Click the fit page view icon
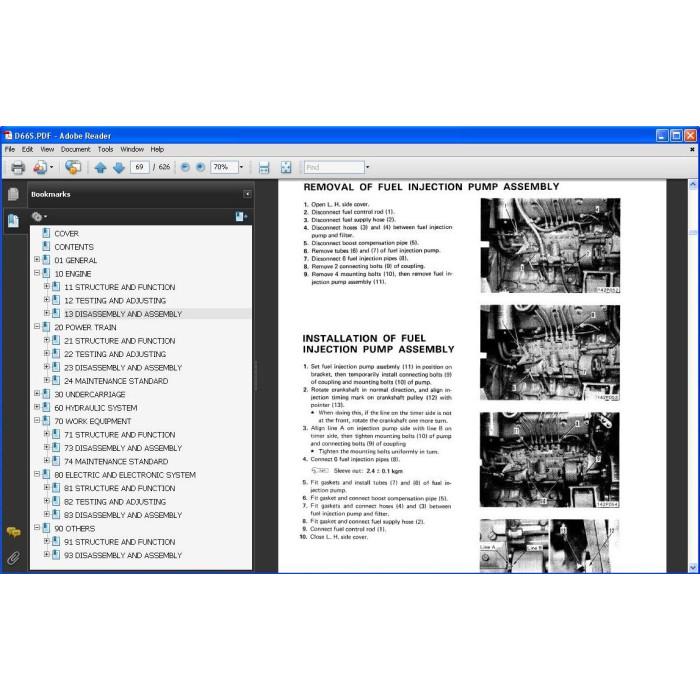This screenshot has height=700, width=700. (x=286, y=168)
